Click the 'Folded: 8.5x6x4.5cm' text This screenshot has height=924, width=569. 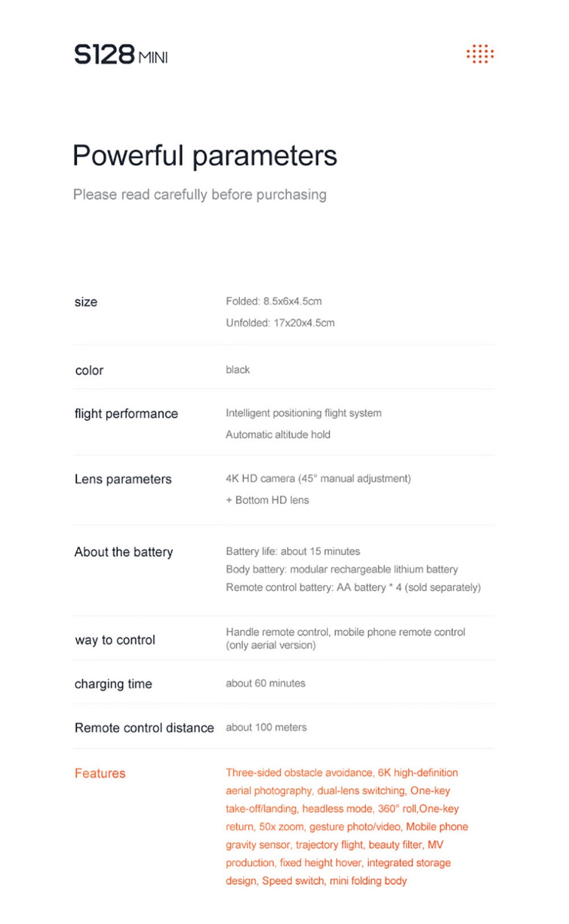[274, 301]
